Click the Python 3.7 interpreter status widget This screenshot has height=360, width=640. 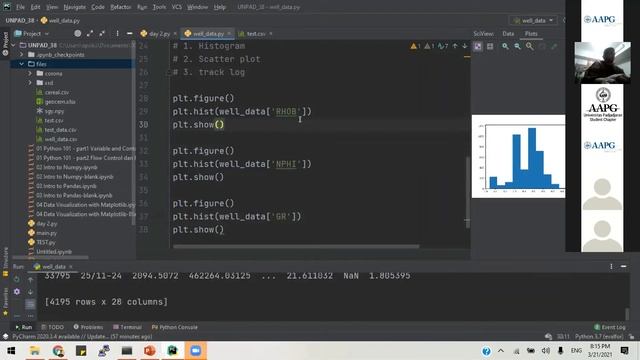pos(599,336)
